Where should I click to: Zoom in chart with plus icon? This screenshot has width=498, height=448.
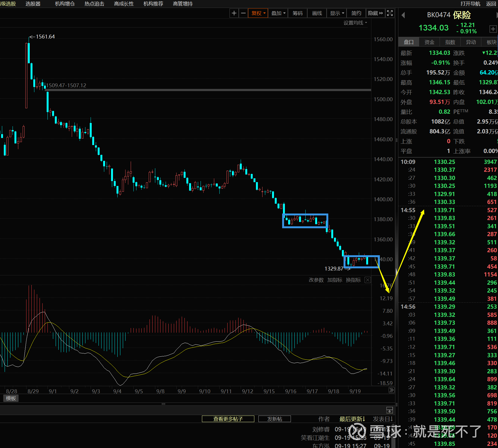coord(234,13)
